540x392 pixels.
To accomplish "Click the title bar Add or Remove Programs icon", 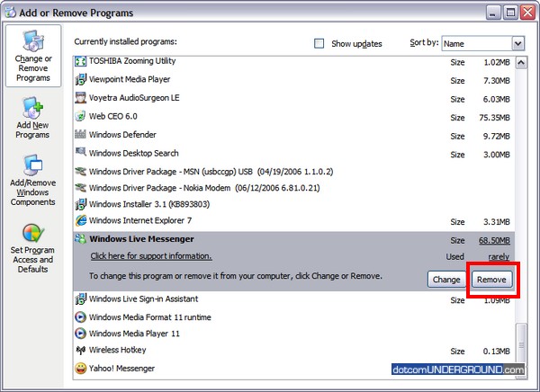I will (10, 13).
